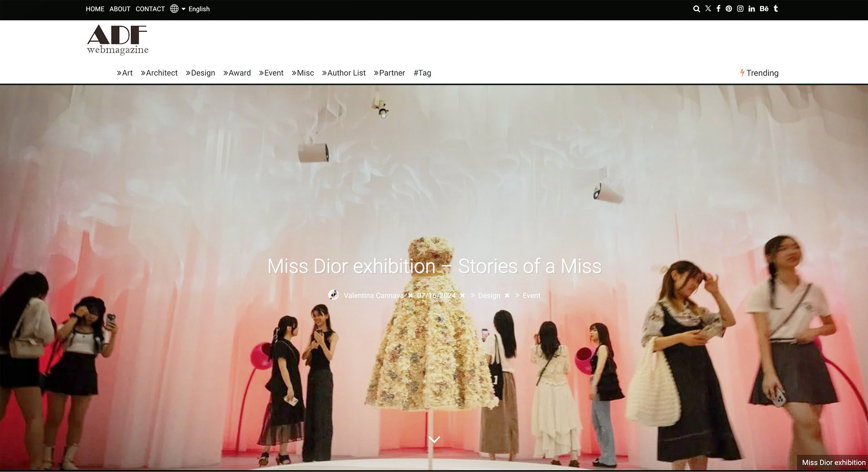Open the Architect category menu

[x=159, y=73]
